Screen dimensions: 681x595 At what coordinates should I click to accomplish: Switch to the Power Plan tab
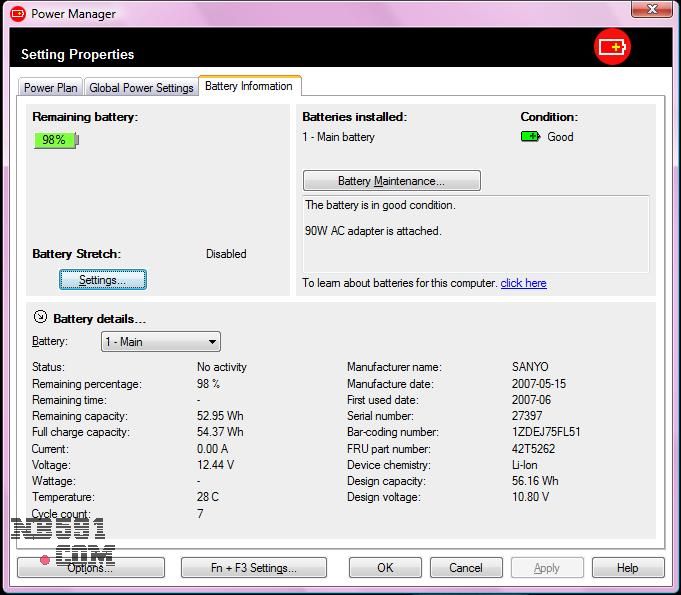(50, 88)
